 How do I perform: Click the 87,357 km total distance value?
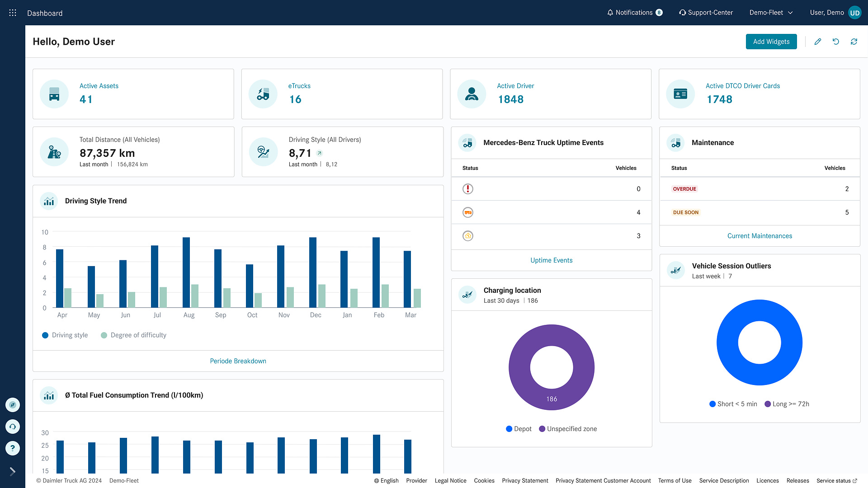(x=107, y=153)
